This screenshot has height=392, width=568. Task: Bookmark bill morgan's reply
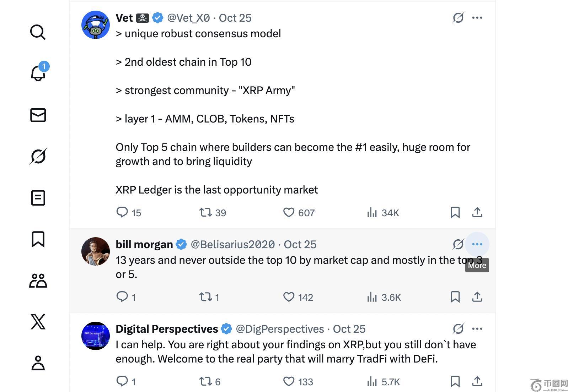[455, 297]
